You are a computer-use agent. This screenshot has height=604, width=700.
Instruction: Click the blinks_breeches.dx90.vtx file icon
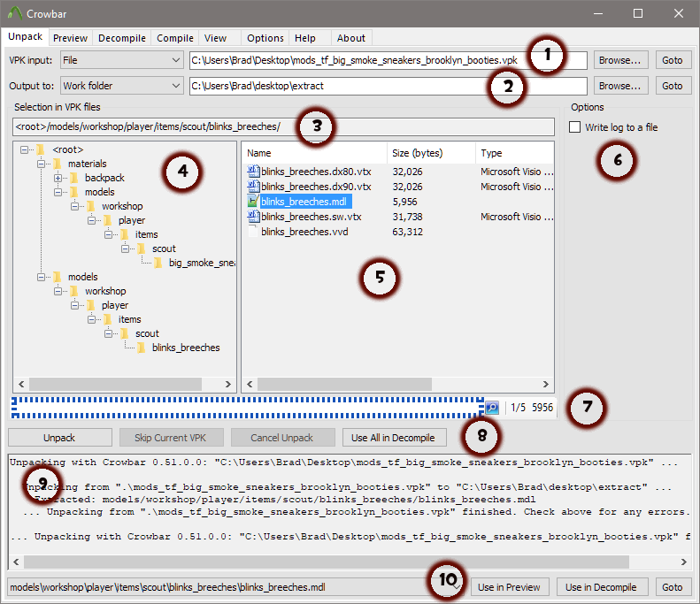(253, 187)
